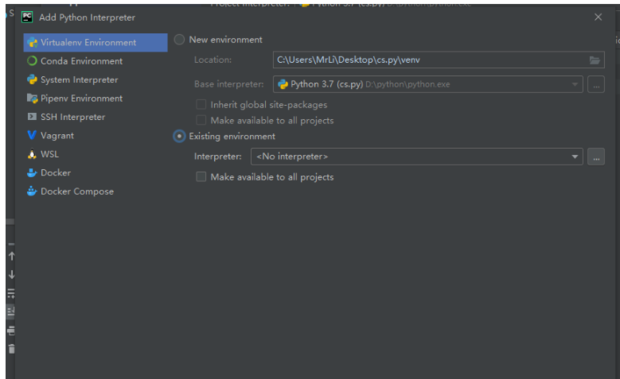Viewport: 620px width, 379px height.
Task: Select the Existing environment radio button
Action: point(179,136)
